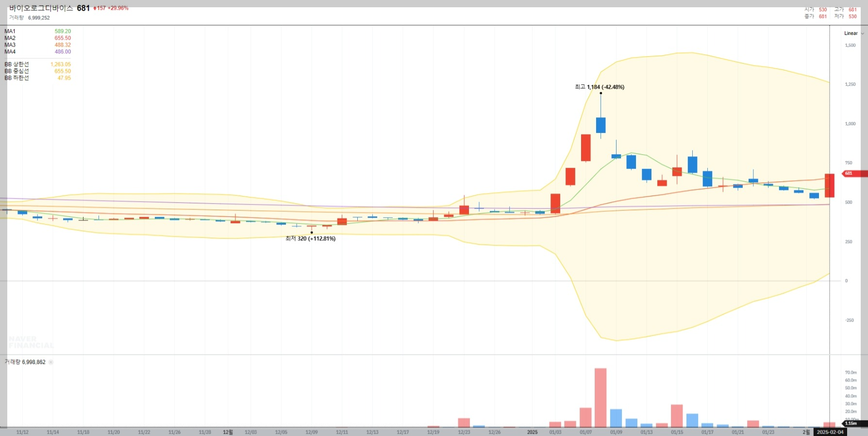Select the MA1 589.20 legend row
The image size is (868, 436).
(x=37, y=32)
